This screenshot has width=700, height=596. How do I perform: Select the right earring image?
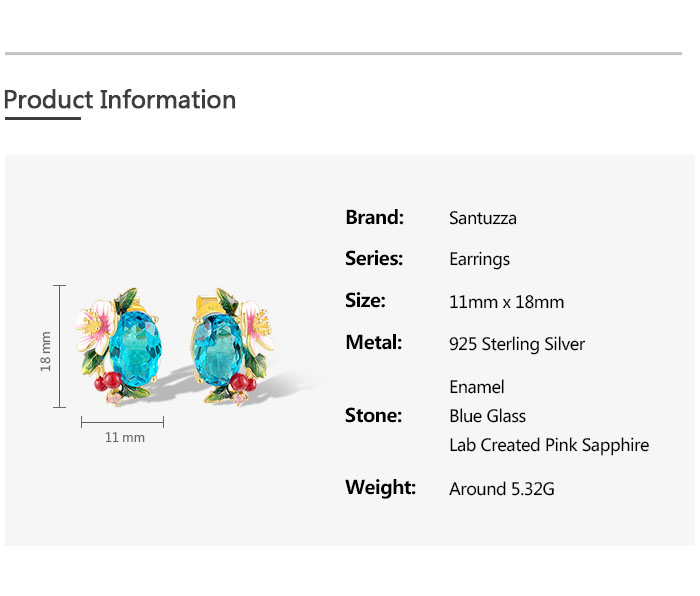click(235, 345)
